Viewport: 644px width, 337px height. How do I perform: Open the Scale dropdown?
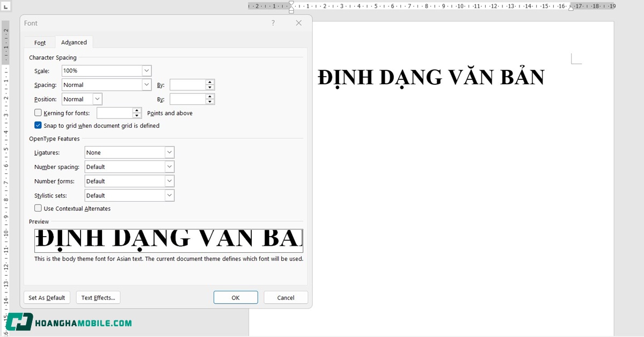147,70
